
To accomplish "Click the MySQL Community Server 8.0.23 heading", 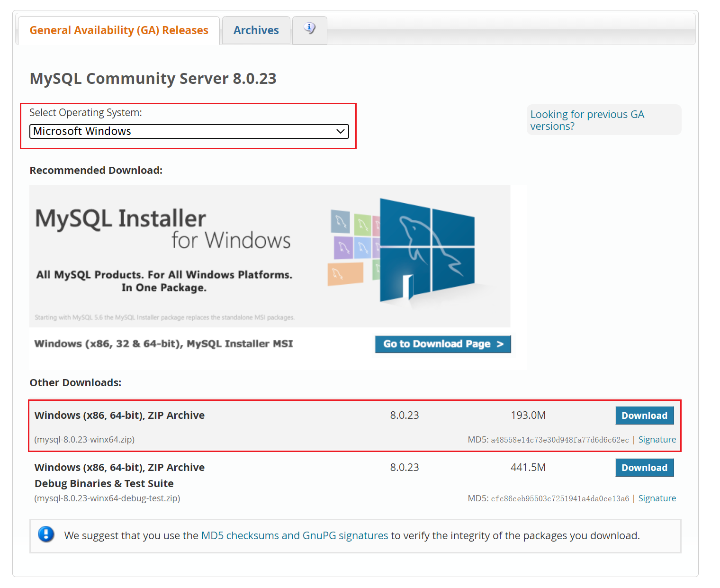I will pyautogui.click(x=153, y=79).
